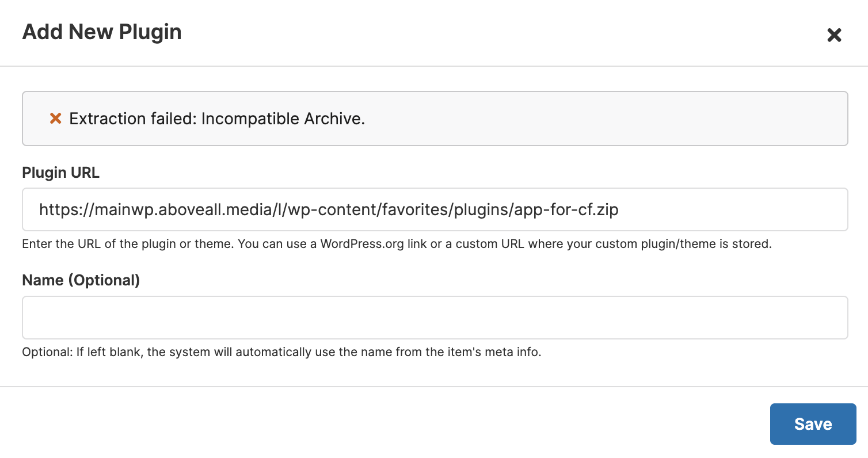Screen dimensions: 868x458
Task: Click the 'Extraction failed' error message text
Action: 217,119
